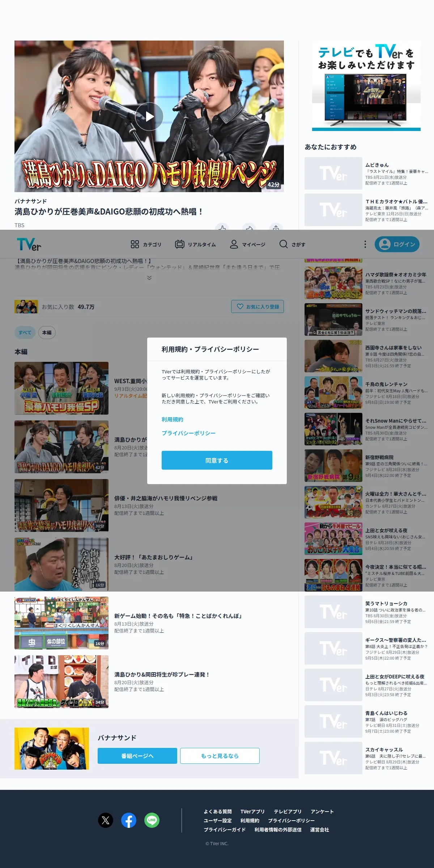The width and height of the screenshot is (434, 868).
Task: Open the プライバシーガイド footer link
Action: point(225,830)
